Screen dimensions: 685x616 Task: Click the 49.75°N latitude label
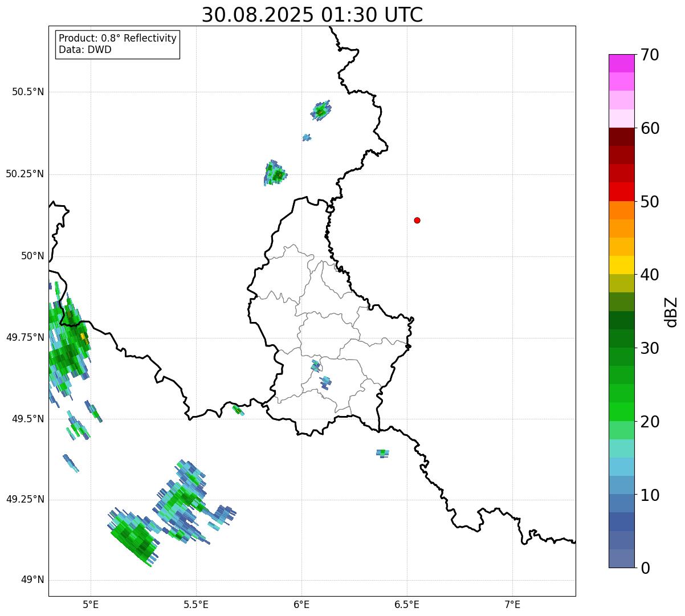tap(25, 337)
